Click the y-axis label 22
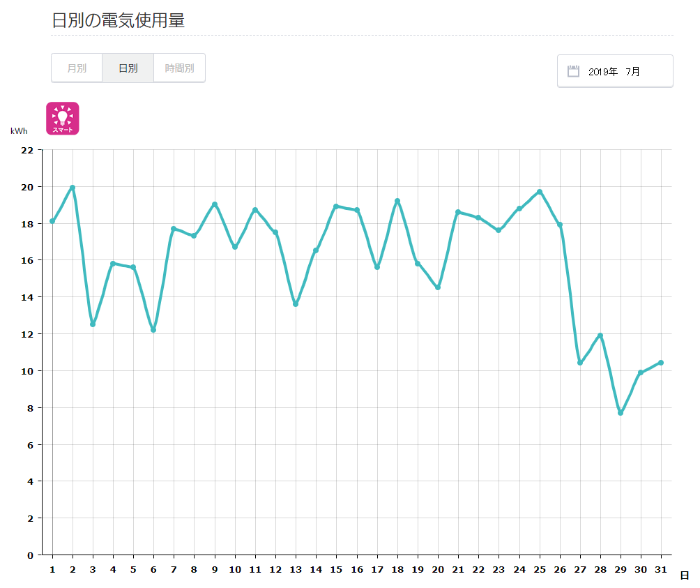The height and width of the screenshot is (588, 700). [27, 150]
